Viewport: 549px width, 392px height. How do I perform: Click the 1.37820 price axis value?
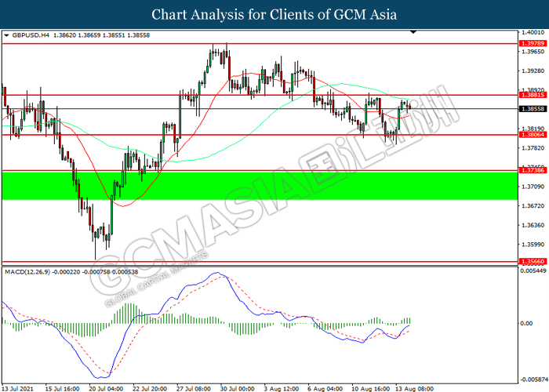coord(533,148)
